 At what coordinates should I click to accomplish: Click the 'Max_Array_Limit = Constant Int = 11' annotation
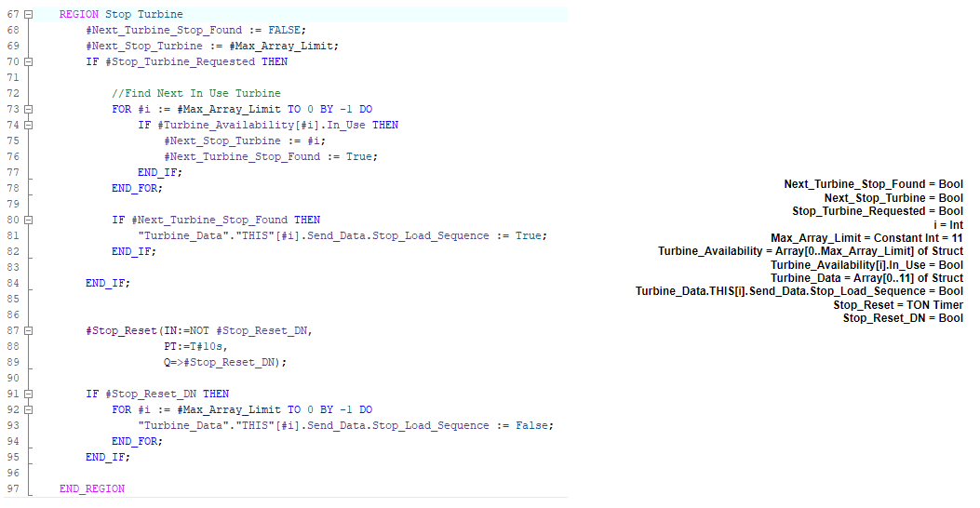click(866, 238)
